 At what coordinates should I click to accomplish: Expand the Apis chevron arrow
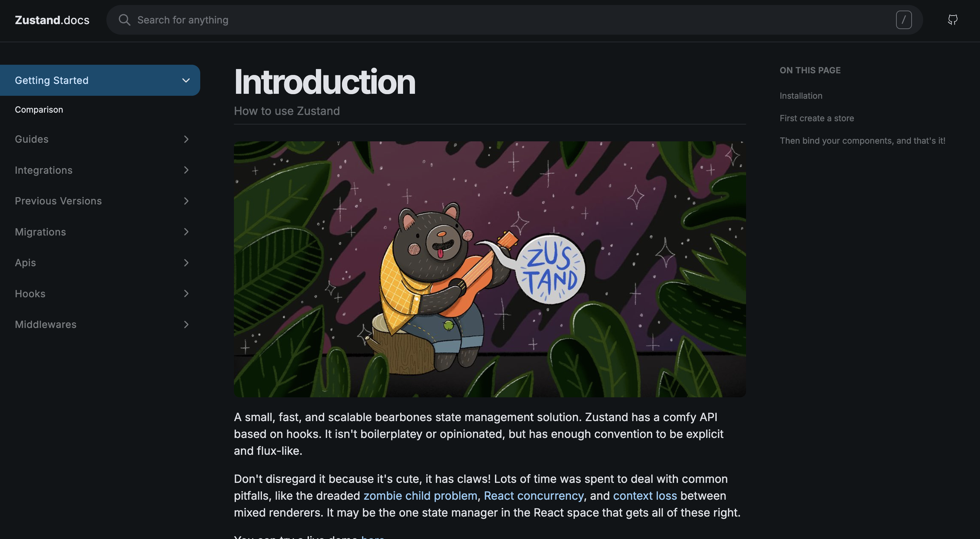(x=186, y=263)
